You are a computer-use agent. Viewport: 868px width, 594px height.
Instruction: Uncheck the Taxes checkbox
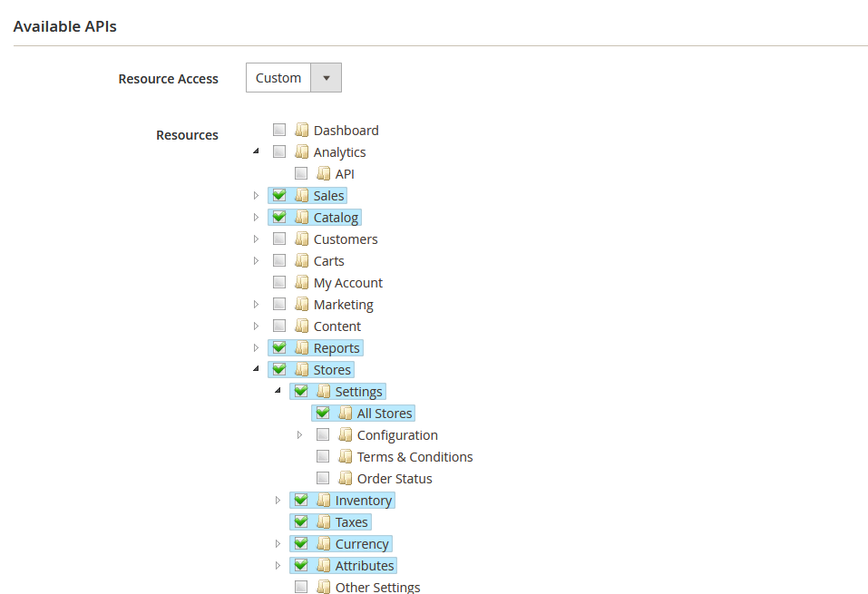pos(301,521)
